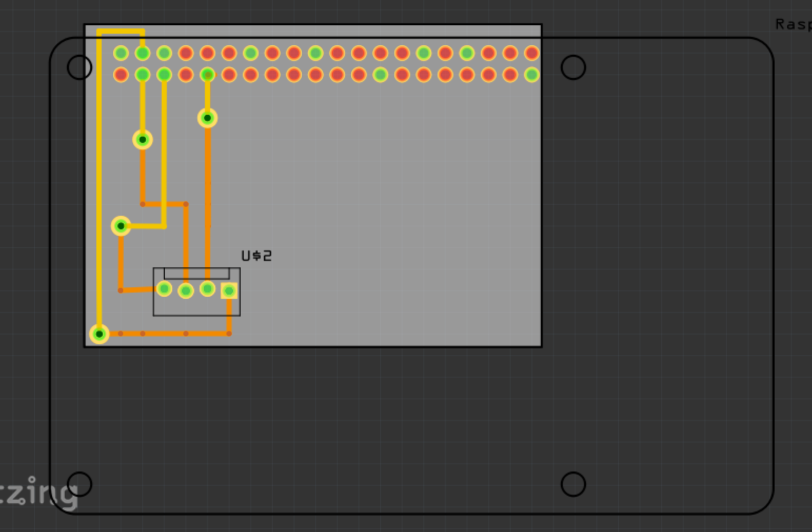Click the top-left mounting hole of the Pi outline
The image size is (812, 532).
click(x=80, y=67)
